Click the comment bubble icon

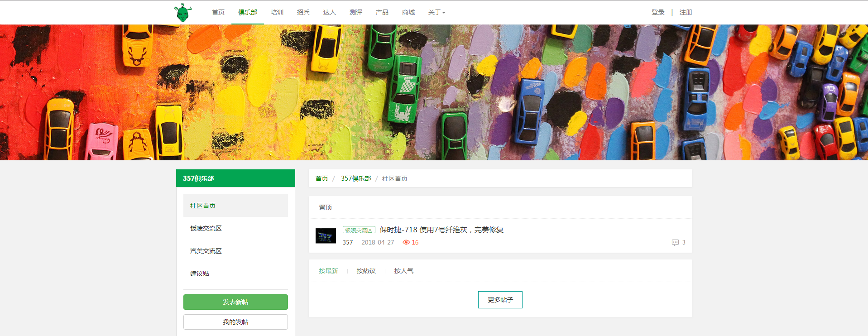click(x=675, y=242)
